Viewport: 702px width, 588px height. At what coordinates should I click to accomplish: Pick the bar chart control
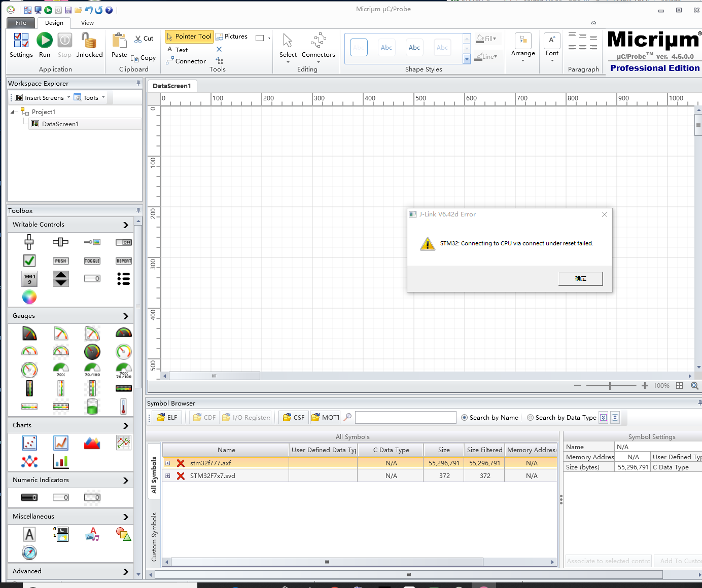tap(61, 461)
